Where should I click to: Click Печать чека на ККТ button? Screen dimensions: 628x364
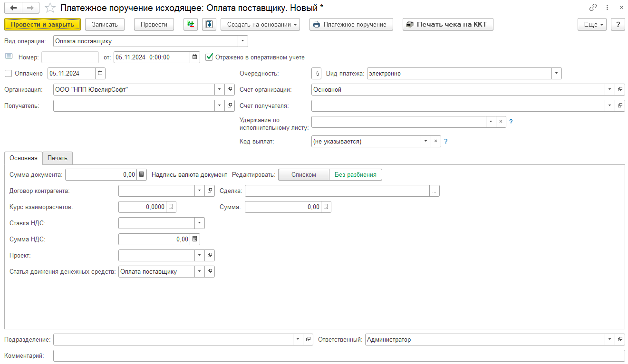pyautogui.click(x=448, y=24)
